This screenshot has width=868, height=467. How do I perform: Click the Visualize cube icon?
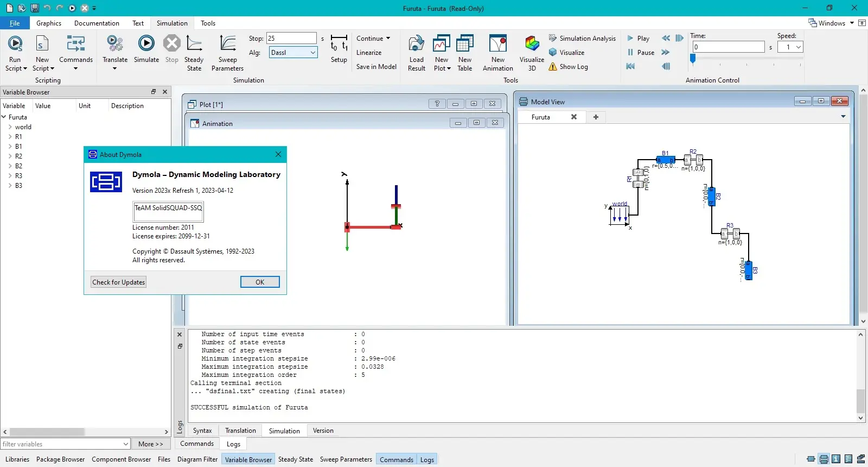pyautogui.click(x=553, y=53)
